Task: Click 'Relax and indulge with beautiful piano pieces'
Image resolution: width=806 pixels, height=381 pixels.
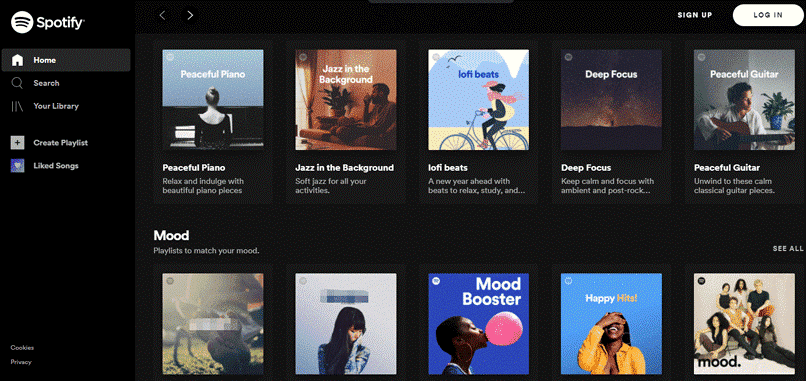Action: (203, 186)
